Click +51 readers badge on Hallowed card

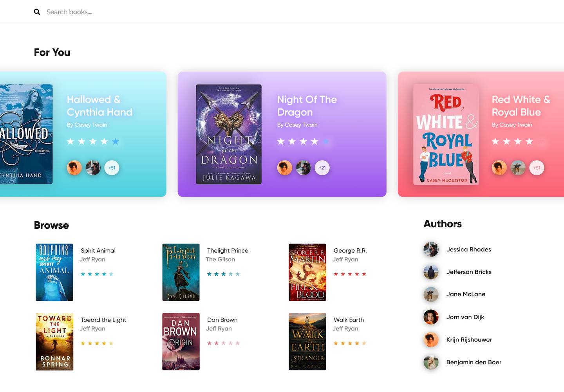(x=112, y=168)
